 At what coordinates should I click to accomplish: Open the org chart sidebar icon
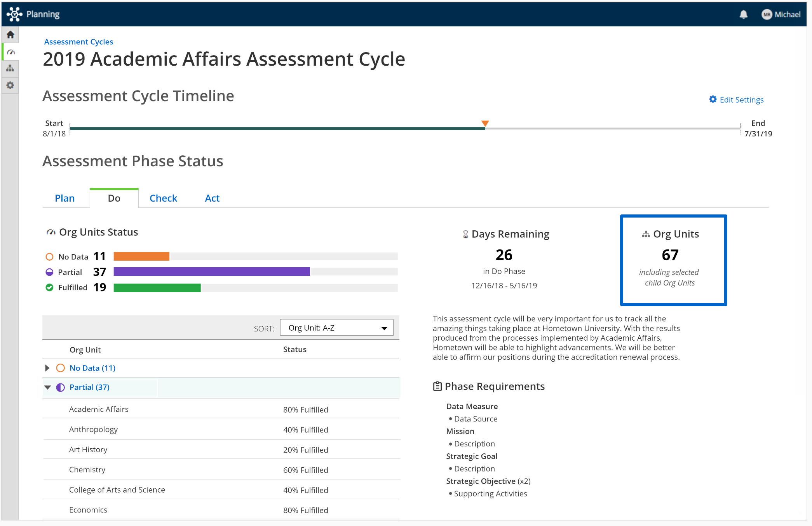[x=10, y=68]
